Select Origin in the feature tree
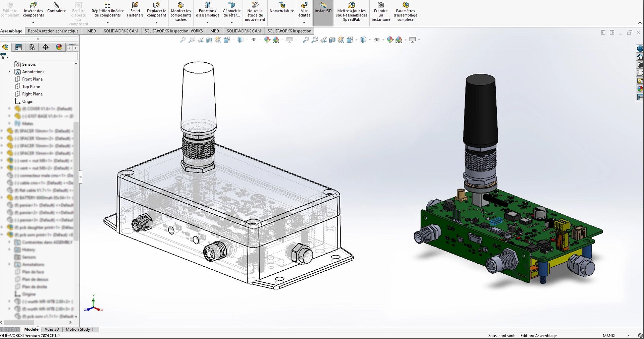Screen dimensions: 644x339 click(x=24, y=101)
